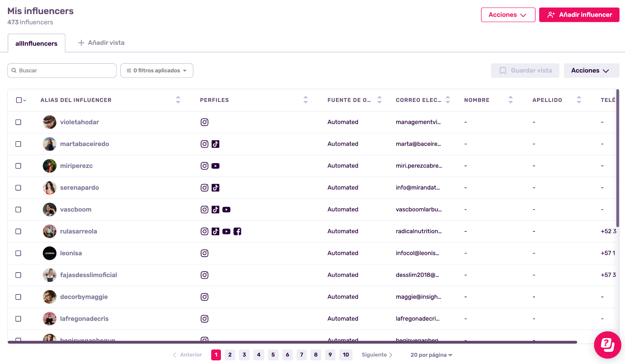Click the horizontal table scrollbar
The height and width of the screenshot is (364, 625).
tap(292, 342)
